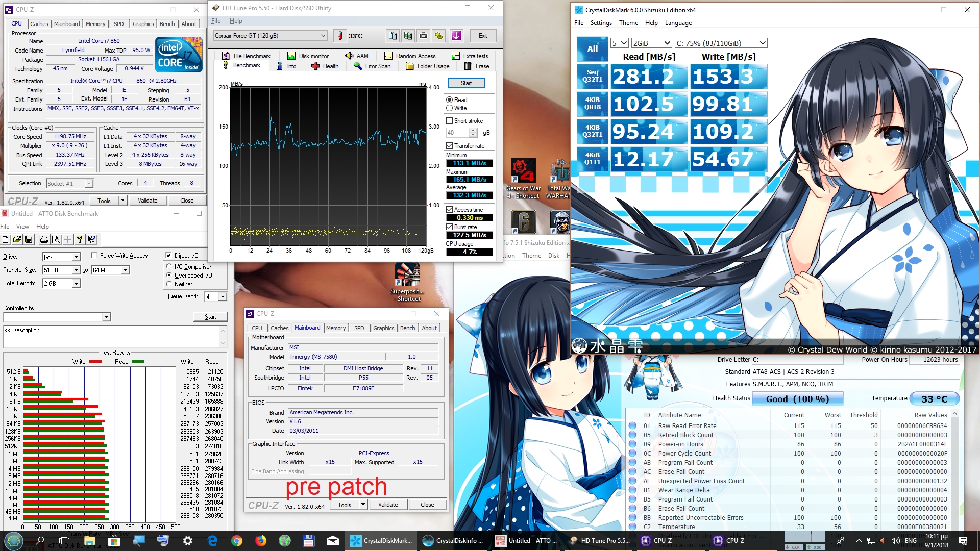The height and width of the screenshot is (551, 980).
Task: Select the Write radio button in HD Tune
Action: [449, 108]
